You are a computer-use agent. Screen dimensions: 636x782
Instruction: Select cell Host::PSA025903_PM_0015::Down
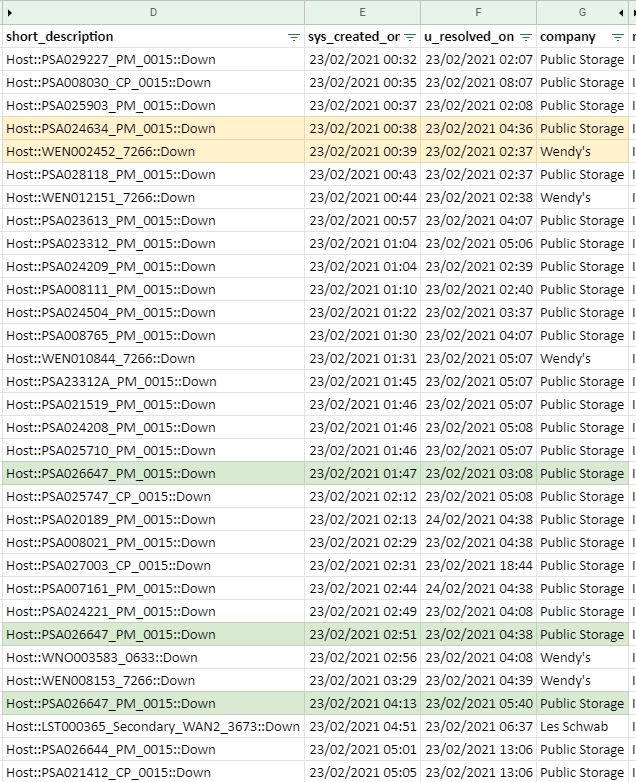point(154,105)
